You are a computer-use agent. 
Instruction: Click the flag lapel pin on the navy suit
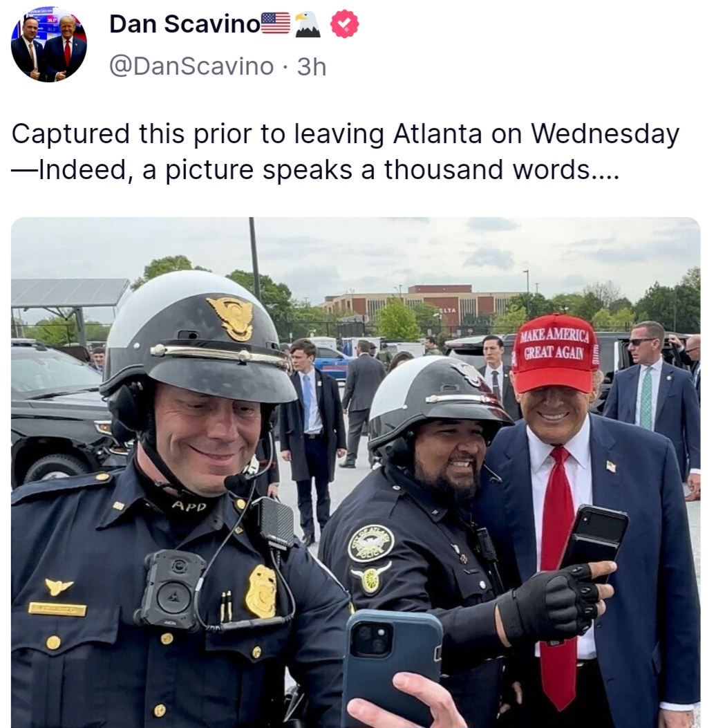pos(611,466)
